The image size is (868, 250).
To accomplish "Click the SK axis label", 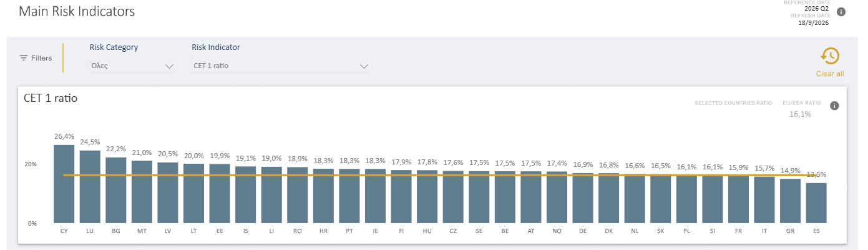I will pyautogui.click(x=660, y=231).
